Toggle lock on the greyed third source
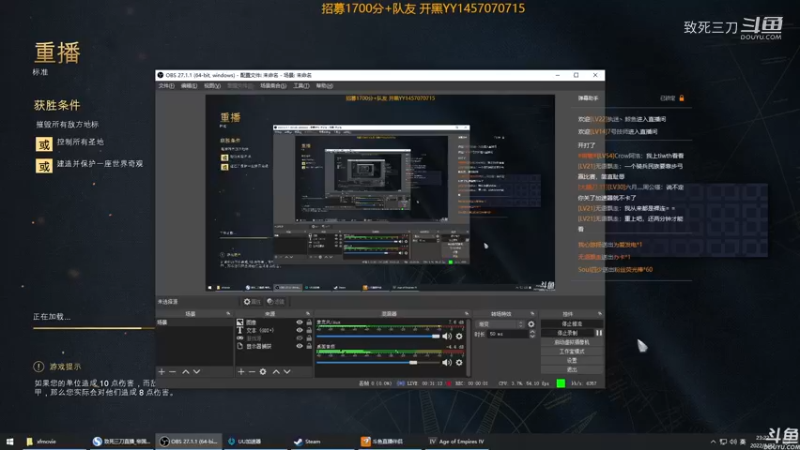This screenshot has height=450, width=800. pyautogui.click(x=309, y=338)
